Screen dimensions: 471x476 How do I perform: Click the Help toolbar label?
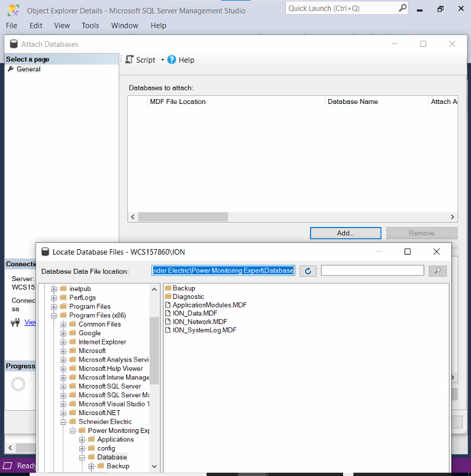pos(186,60)
